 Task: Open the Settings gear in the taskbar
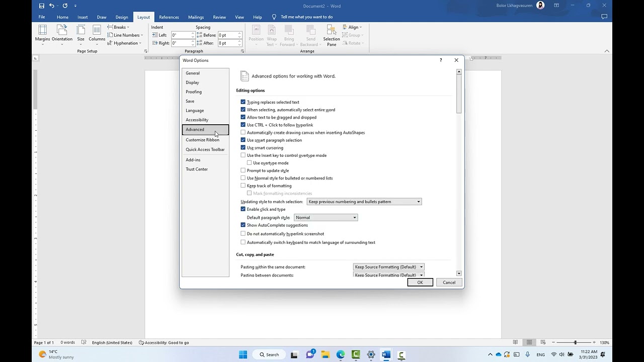[x=371, y=354]
